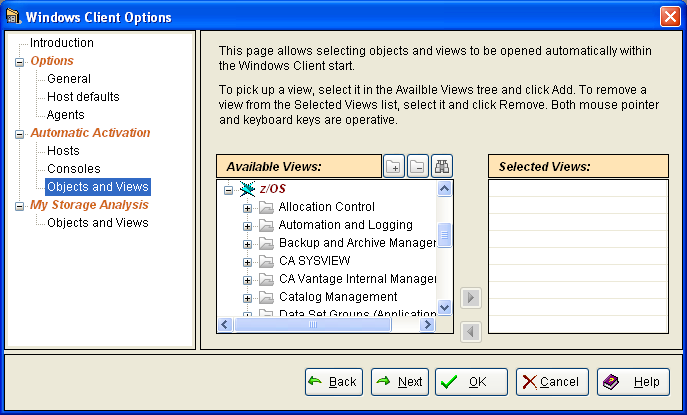
Task: Open Objects and Views under My Storage Analysis
Action: [98, 223]
